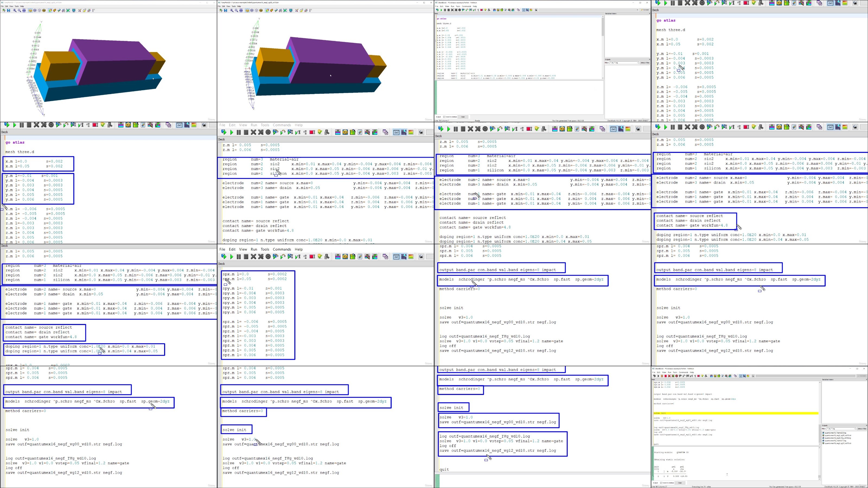
Task: Toggle outputs panel toolbar button in executing DeckBuild window
Action: [x=744, y=376]
